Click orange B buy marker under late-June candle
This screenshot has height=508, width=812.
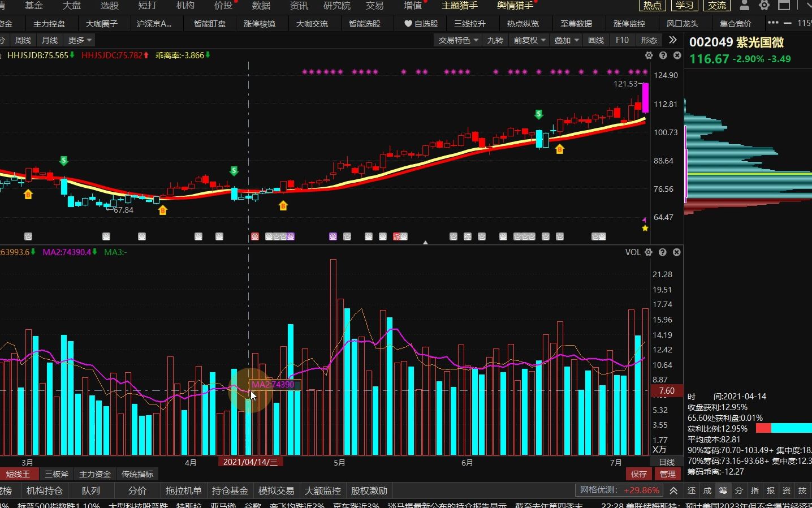(x=560, y=149)
